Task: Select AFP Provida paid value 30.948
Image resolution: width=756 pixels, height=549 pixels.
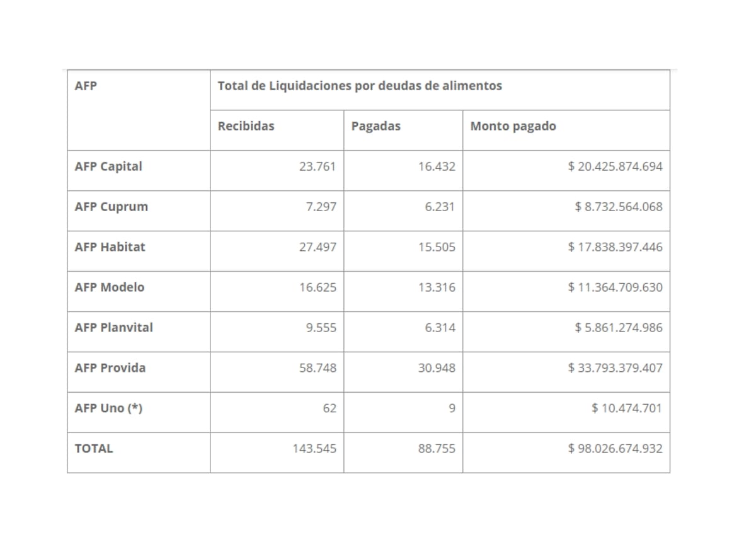Action: pyautogui.click(x=437, y=368)
